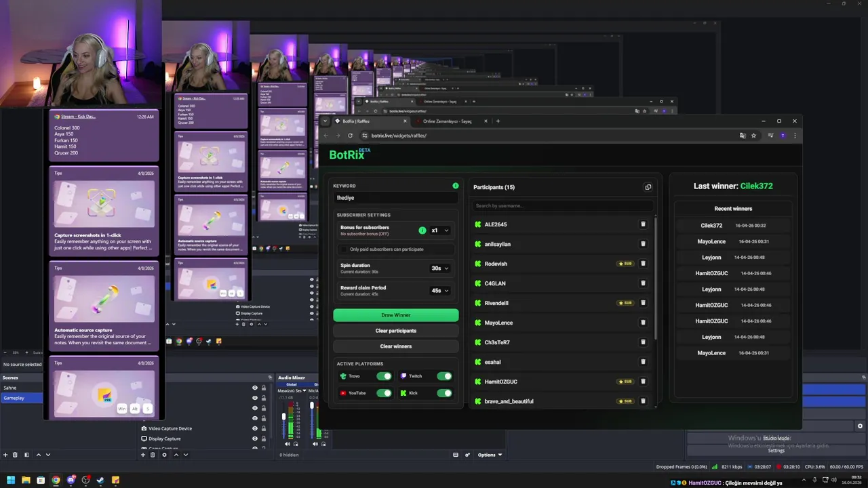Switch to the BotRix | Raffles tab
This screenshot has width=868, height=488.
point(371,121)
